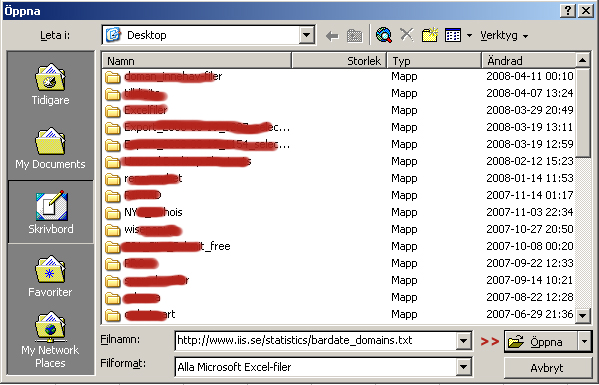Viewport: 599px width, 385px height.
Task: Sort the list by the Ändrad column
Action: coord(529,61)
